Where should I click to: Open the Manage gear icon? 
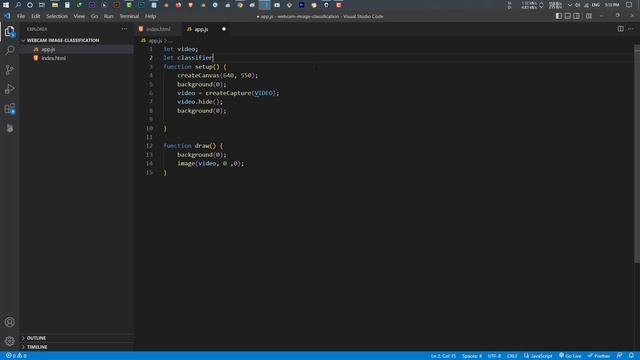tap(9, 341)
